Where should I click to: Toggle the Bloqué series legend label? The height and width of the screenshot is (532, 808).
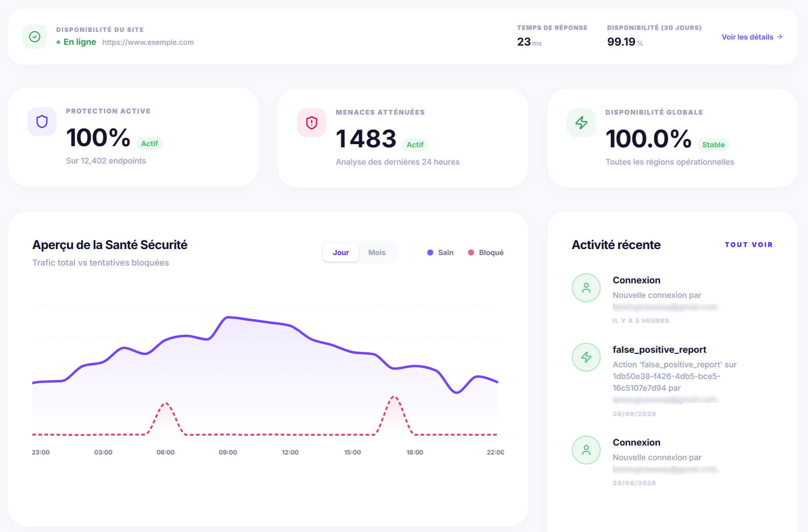coord(491,252)
